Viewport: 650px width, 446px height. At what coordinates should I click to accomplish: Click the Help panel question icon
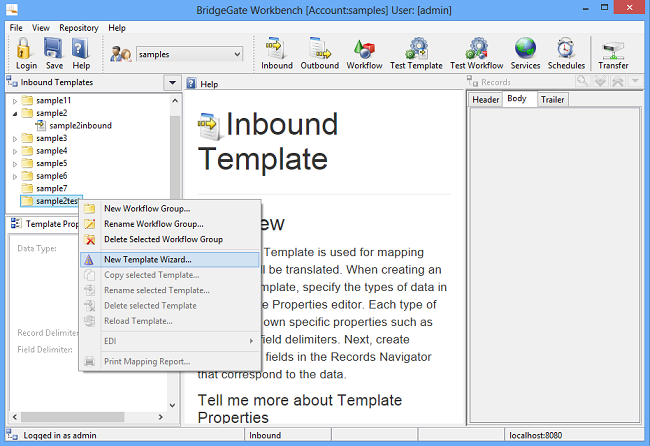(191, 84)
